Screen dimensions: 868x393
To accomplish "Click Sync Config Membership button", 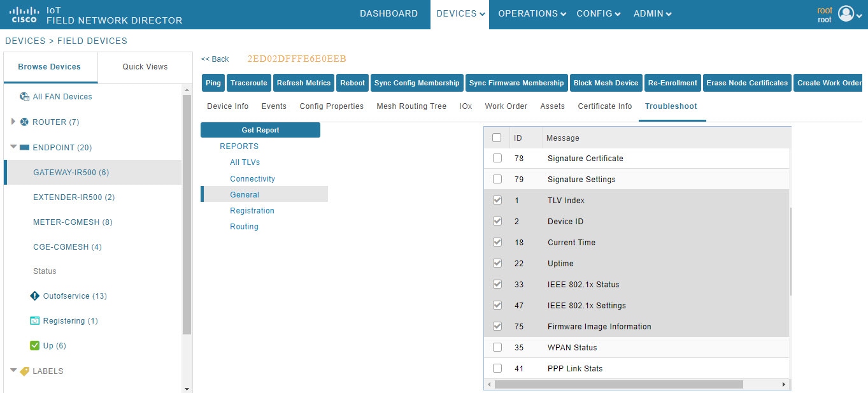I will pos(416,83).
